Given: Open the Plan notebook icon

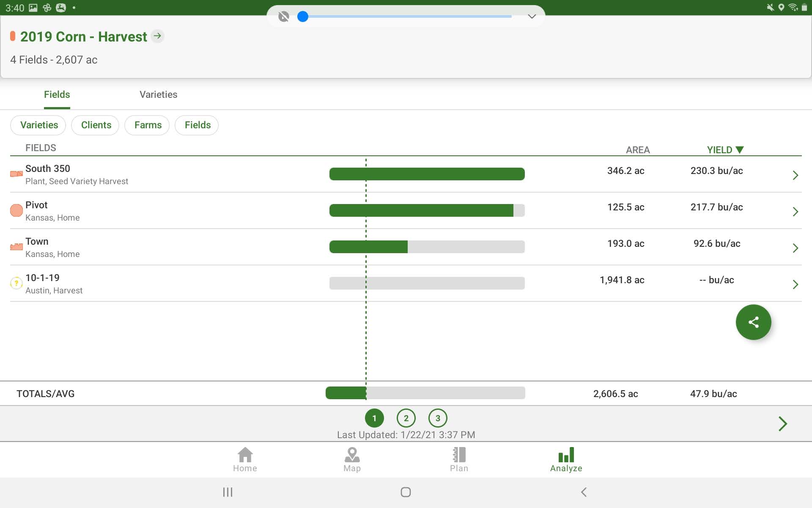Looking at the screenshot, I should click(459, 455).
